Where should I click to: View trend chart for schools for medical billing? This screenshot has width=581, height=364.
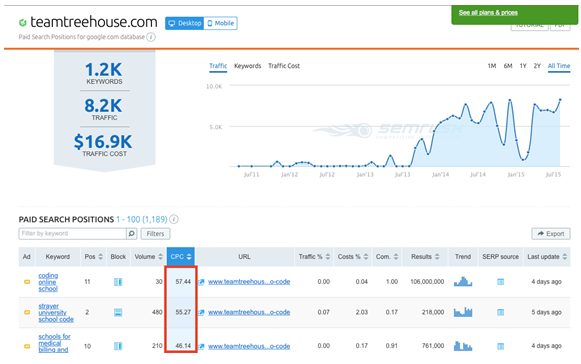coord(463,346)
